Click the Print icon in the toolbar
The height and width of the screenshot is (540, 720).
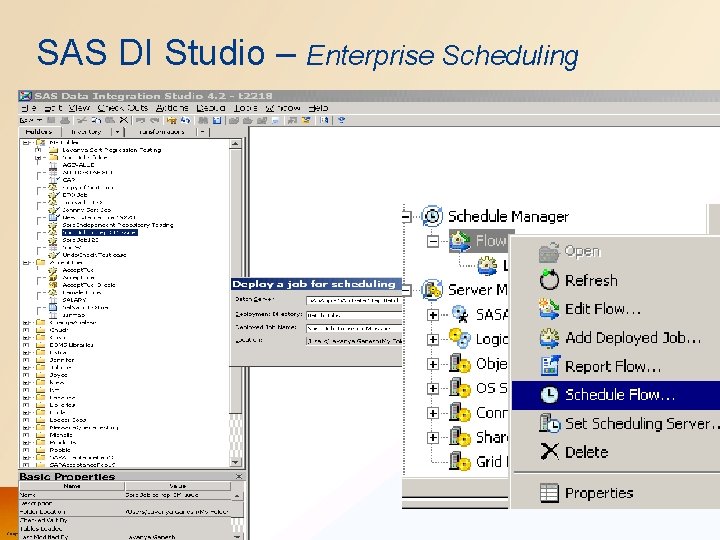pyautogui.click(x=65, y=120)
